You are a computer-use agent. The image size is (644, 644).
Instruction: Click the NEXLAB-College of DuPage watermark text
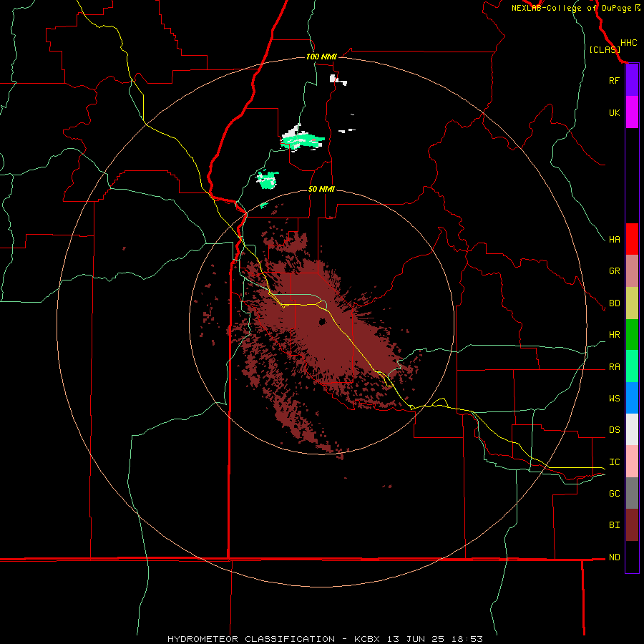pyautogui.click(x=571, y=8)
